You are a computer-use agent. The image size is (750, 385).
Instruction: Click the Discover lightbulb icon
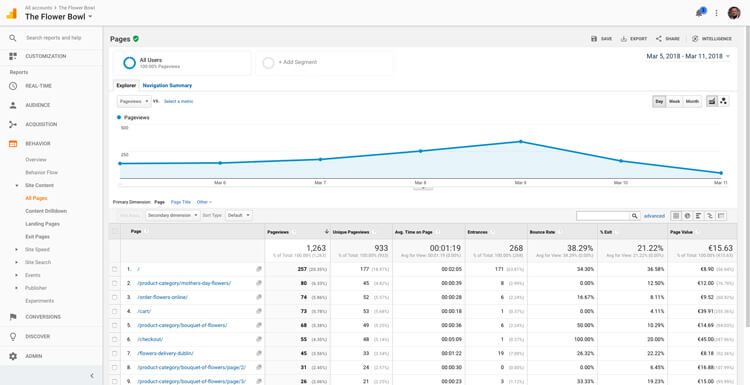pyautogui.click(x=13, y=336)
